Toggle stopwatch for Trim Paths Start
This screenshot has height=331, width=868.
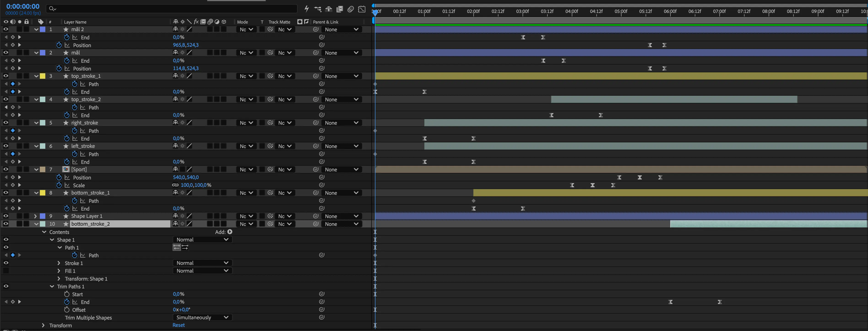click(x=67, y=294)
